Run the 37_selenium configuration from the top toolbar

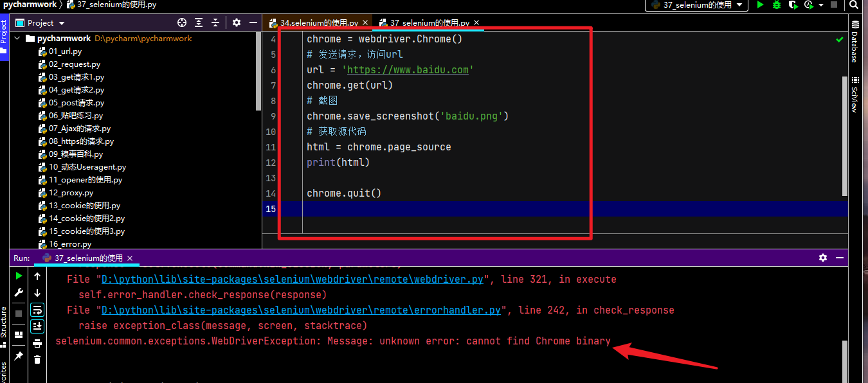[760, 4]
